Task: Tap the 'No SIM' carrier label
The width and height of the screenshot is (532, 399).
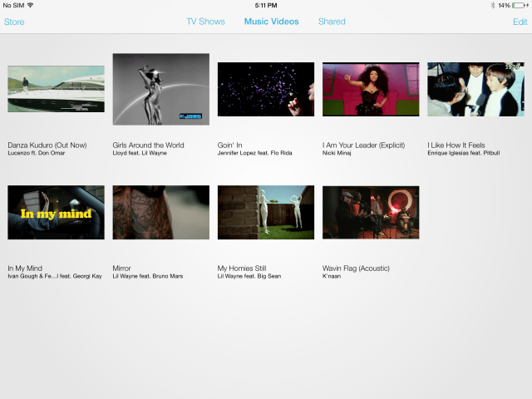Action: (13, 6)
